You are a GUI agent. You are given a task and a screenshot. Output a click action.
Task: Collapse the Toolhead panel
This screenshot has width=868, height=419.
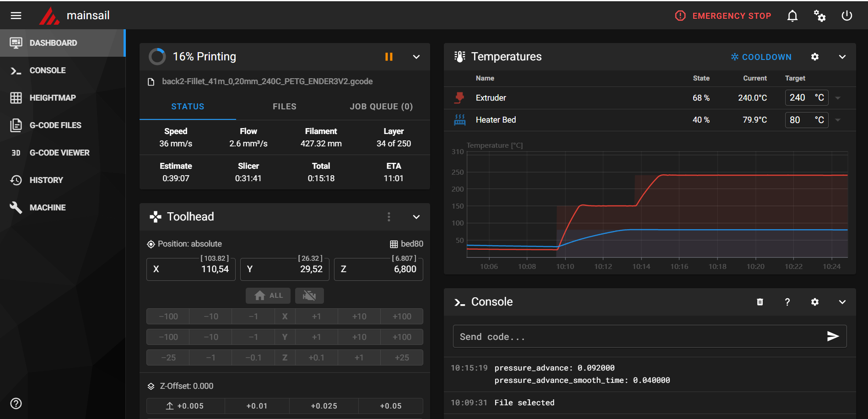pos(416,217)
